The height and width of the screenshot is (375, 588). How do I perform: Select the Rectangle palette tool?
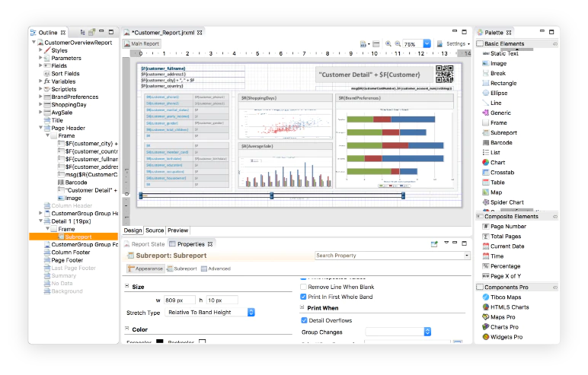500,83
